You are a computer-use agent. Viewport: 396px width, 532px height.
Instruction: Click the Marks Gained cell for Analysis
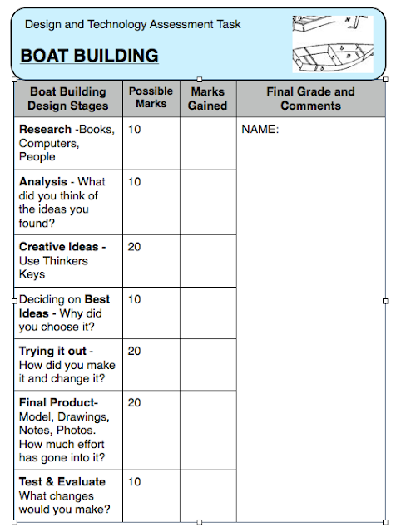click(208, 202)
